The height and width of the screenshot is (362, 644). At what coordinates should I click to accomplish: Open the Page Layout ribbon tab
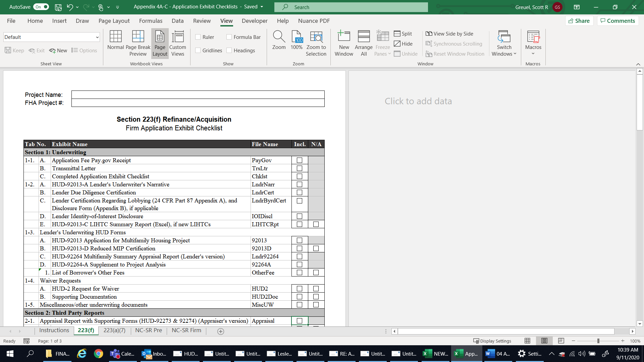pyautogui.click(x=114, y=21)
